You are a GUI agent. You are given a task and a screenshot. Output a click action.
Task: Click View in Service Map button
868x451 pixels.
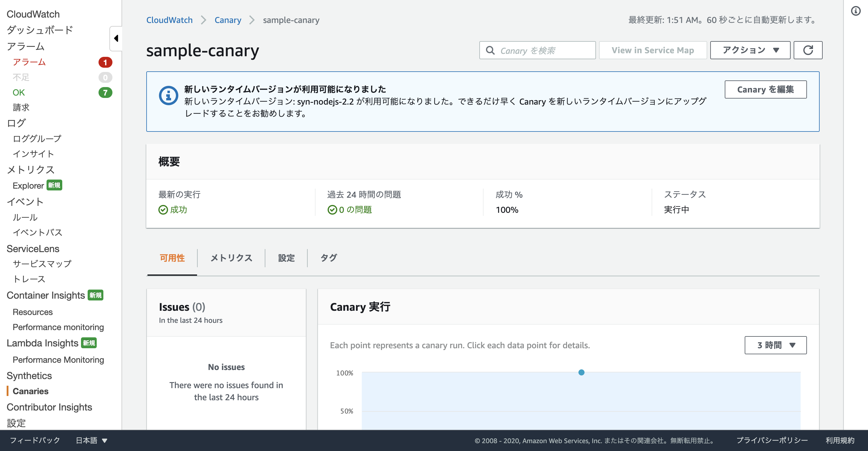[x=653, y=50]
